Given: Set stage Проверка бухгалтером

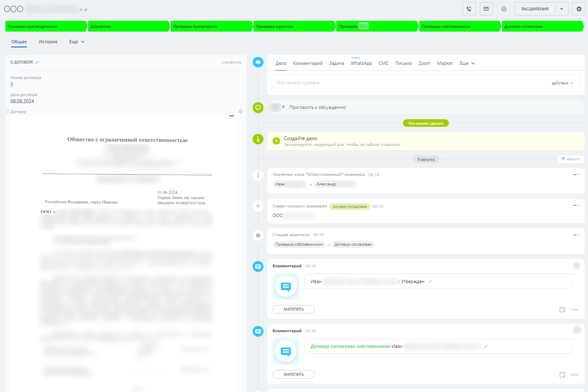Looking at the screenshot, I should 212,26.
